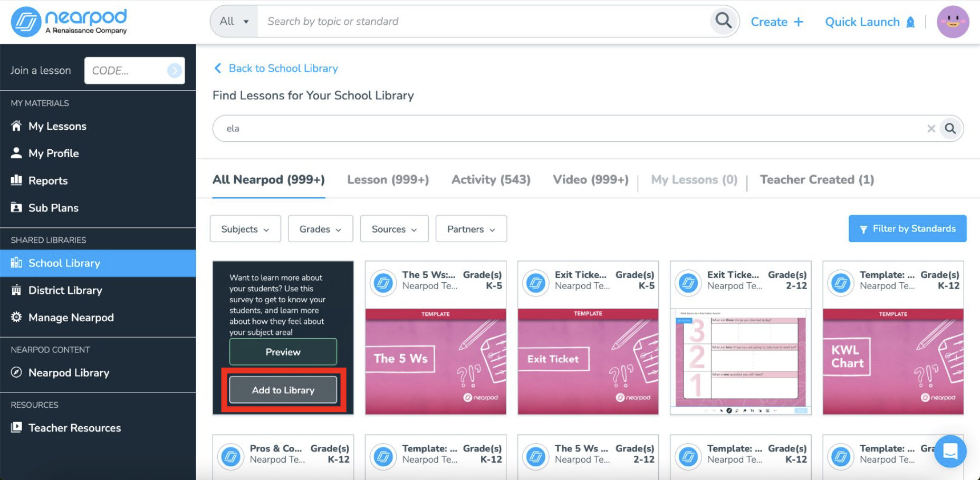The width and height of the screenshot is (980, 480).
Task: Click the Create plus icon
Action: pos(799,22)
